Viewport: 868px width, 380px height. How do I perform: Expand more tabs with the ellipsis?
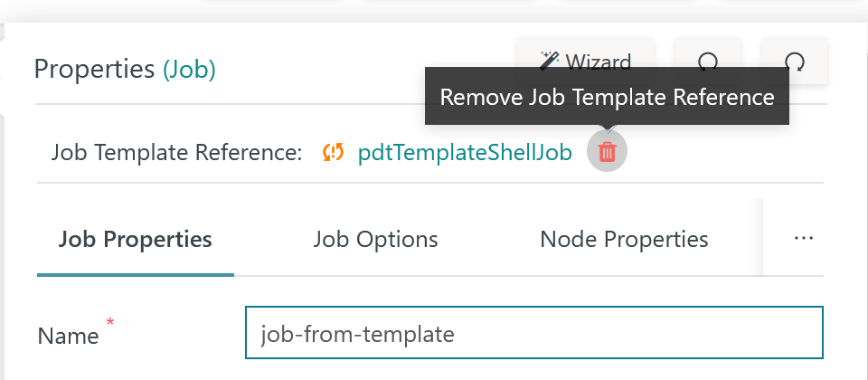pyautogui.click(x=803, y=238)
